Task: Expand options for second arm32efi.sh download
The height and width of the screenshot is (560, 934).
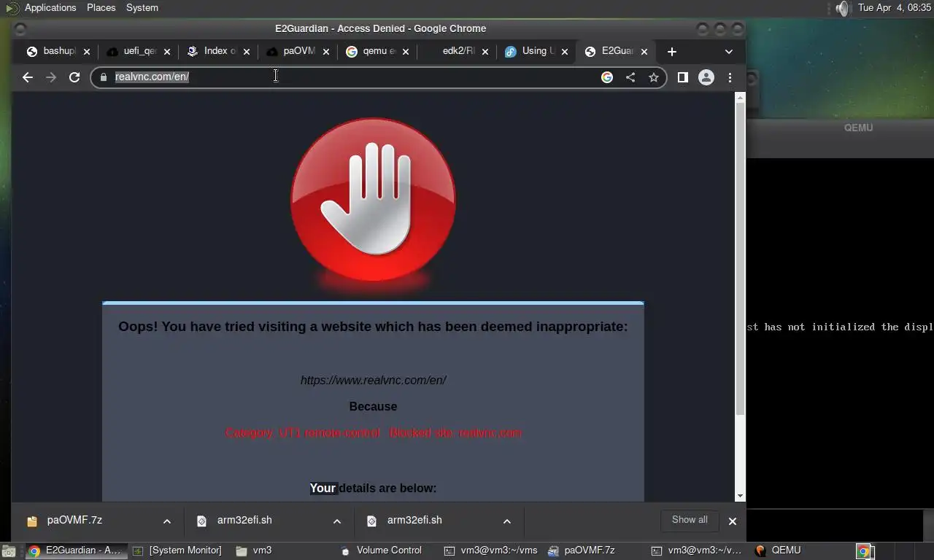Action: click(507, 521)
